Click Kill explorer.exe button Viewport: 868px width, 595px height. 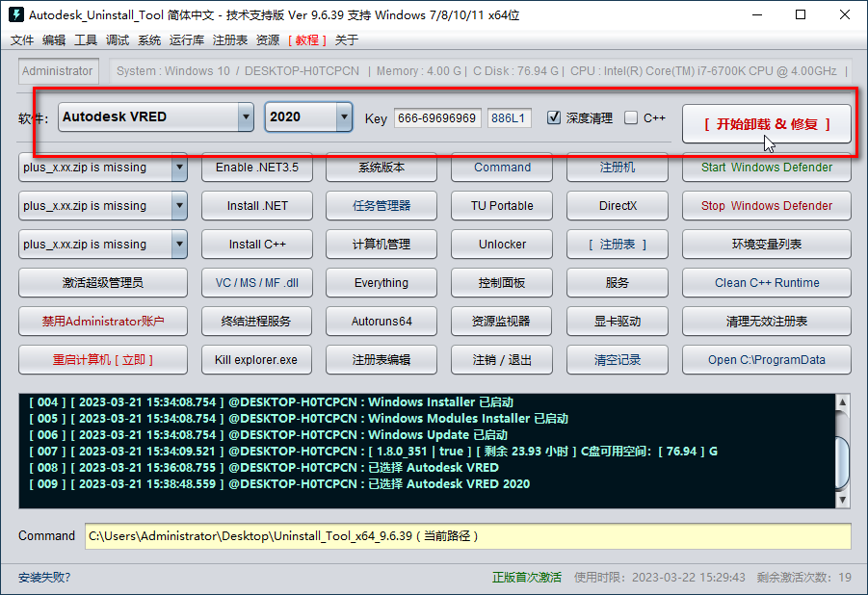coord(257,360)
